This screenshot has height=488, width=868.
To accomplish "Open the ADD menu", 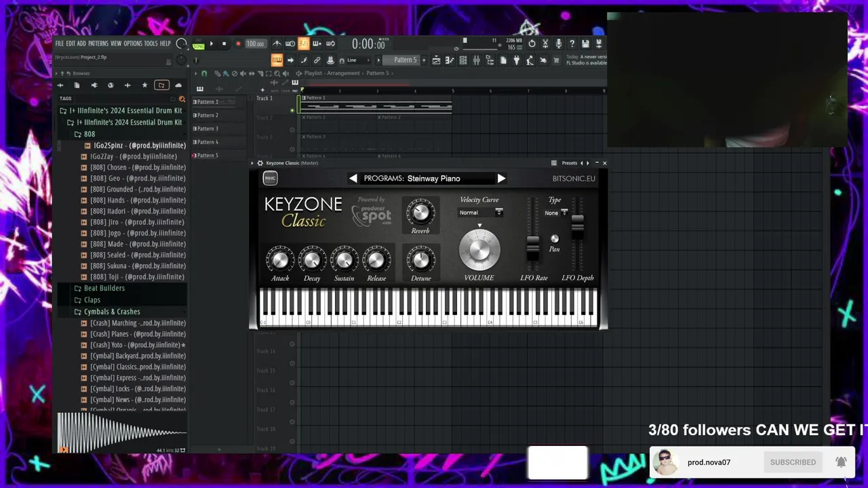I will 81,43.
